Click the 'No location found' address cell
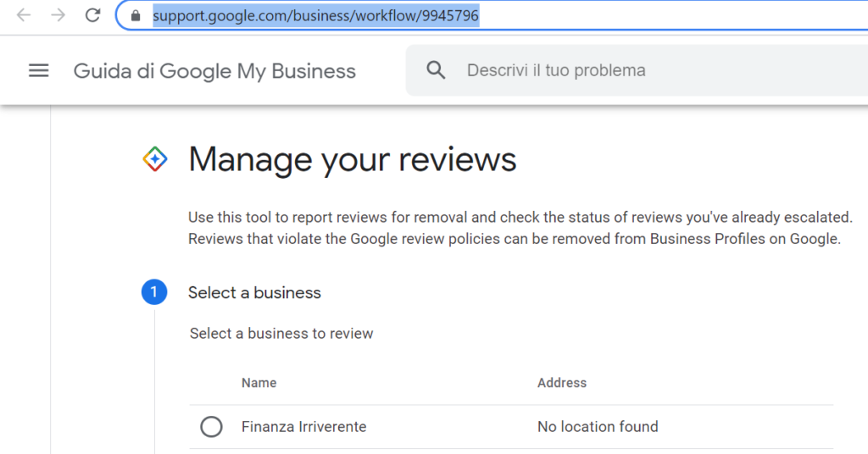The height and width of the screenshot is (454, 868). coord(597,427)
